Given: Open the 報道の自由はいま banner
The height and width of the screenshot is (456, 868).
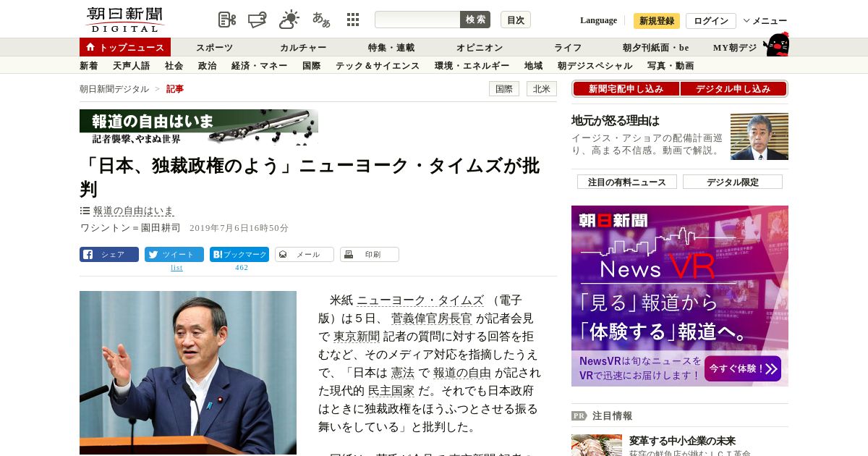Looking at the screenshot, I should 199,127.
